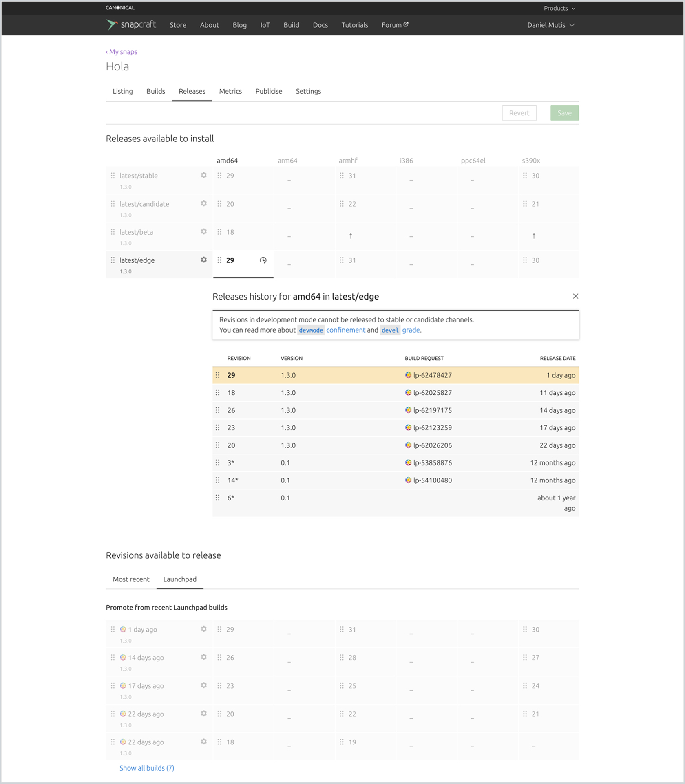The height and width of the screenshot is (784, 685).
Task: Click Launchpad icon next to lp-62478427
Action: 408,375
